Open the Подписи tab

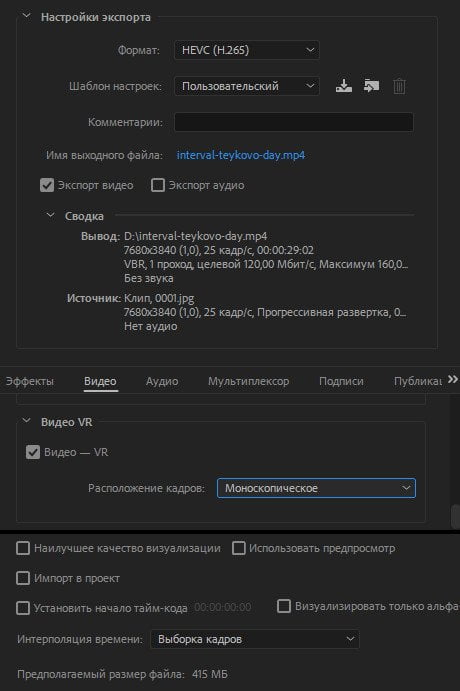[341, 381]
